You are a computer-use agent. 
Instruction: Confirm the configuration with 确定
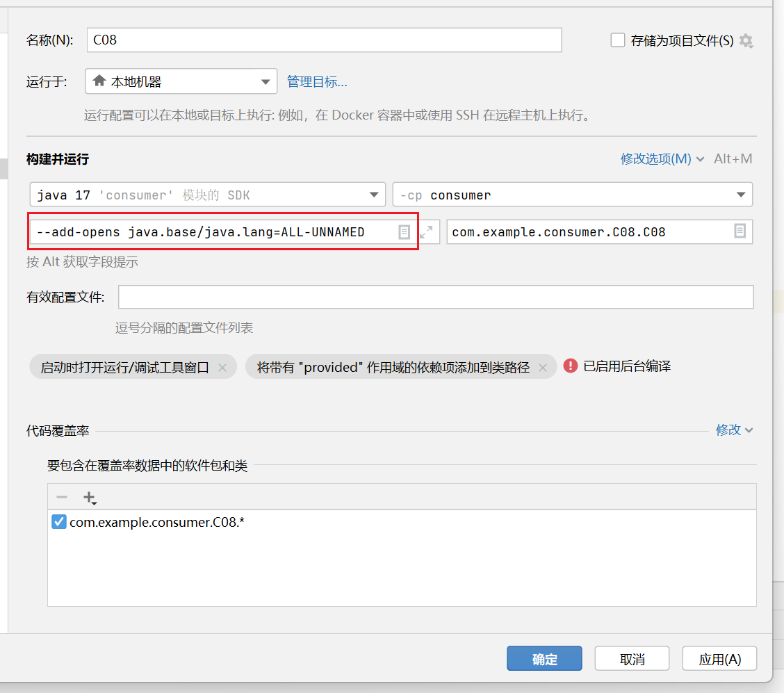[x=544, y=658]
